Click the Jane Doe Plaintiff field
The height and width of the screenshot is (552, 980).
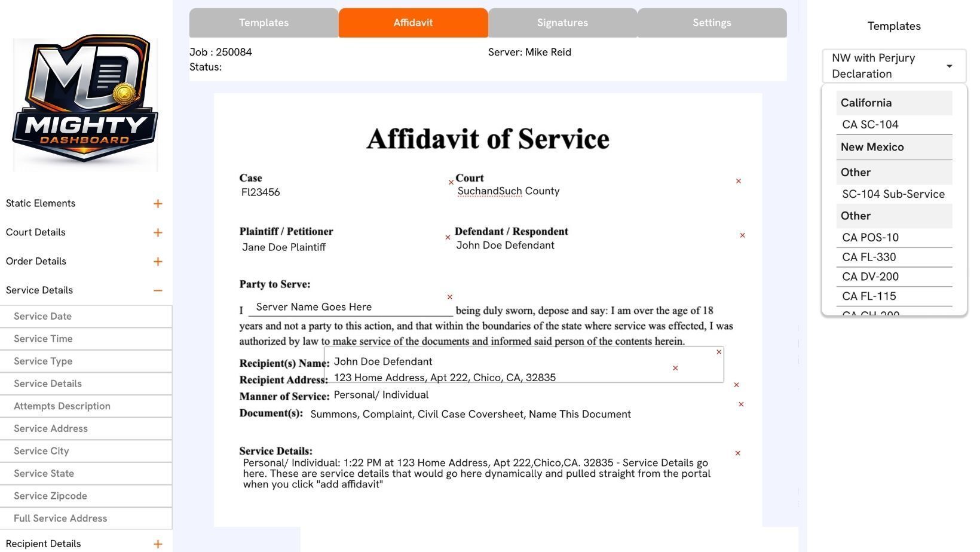point(284,247)
